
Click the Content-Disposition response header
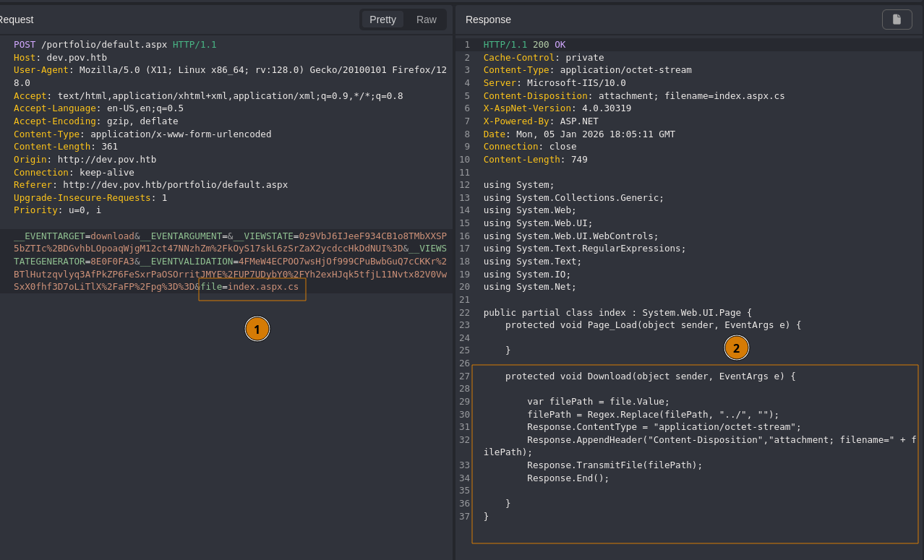click(633, 96)
